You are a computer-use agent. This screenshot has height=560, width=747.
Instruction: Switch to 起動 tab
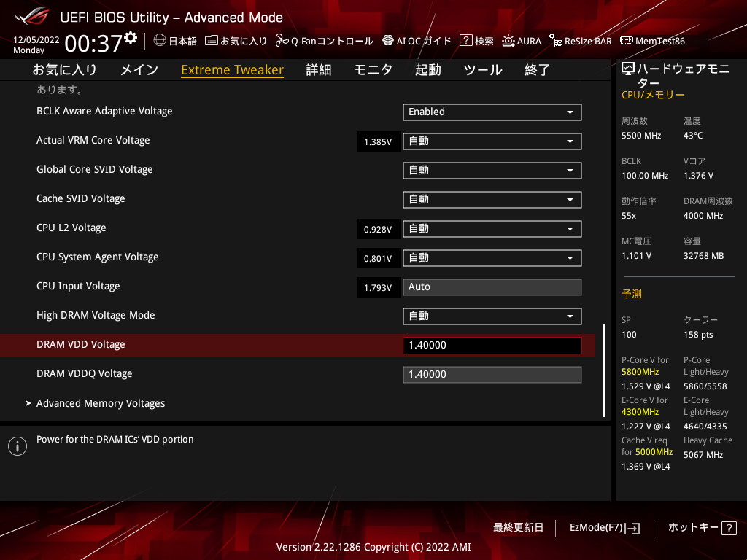point(427,70)
